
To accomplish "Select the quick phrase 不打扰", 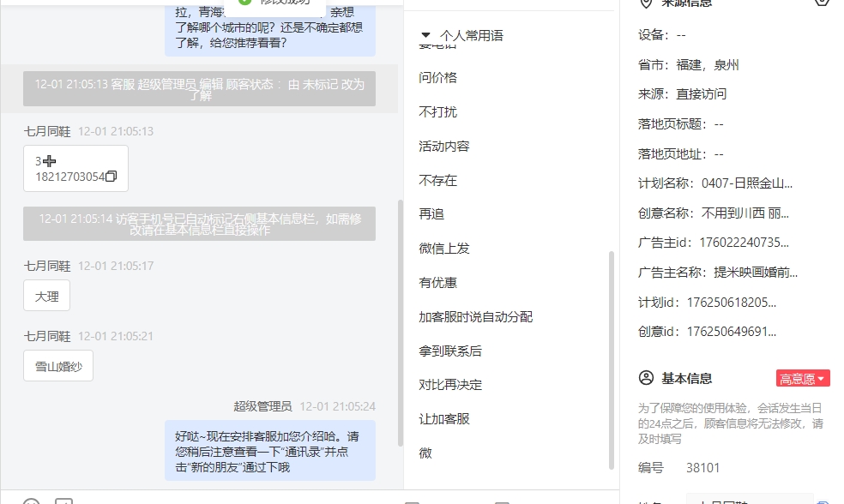I will (437, 112).
